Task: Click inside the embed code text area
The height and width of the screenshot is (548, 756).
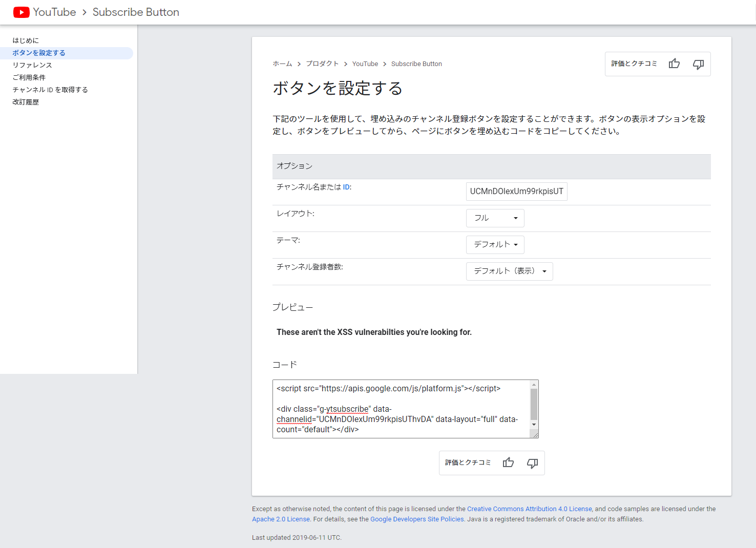Action: 400,409
